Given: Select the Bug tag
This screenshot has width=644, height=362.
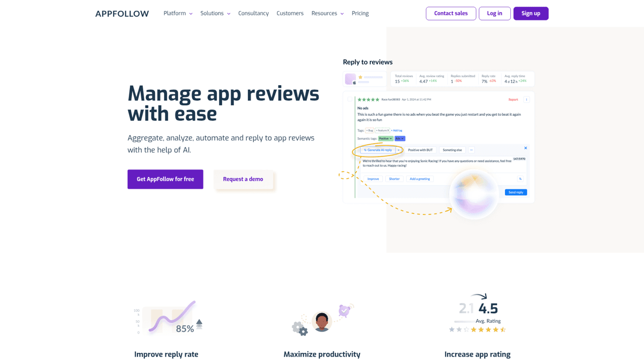Looking at the screenshot, I should click(370, 130).
